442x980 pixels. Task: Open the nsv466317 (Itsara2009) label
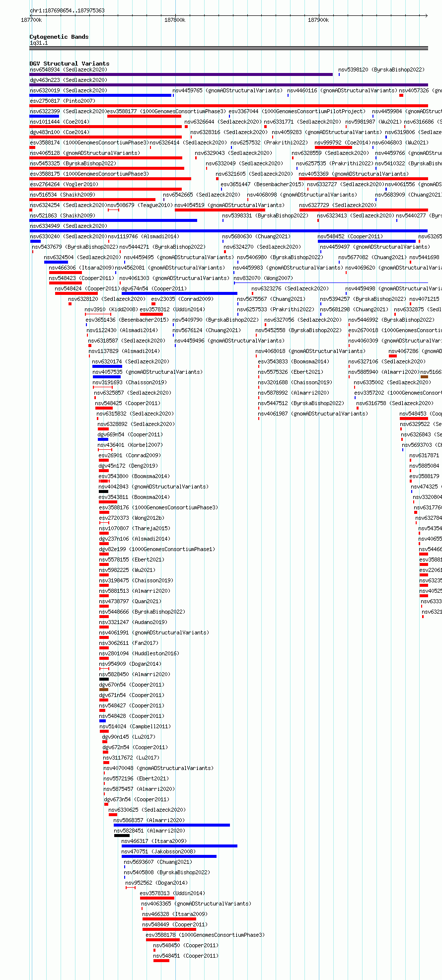(154, 841)
